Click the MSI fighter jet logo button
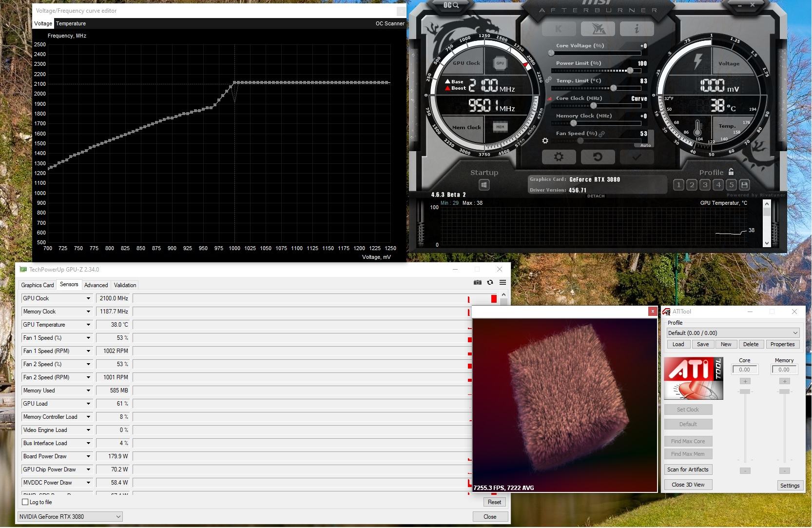Image resolution: width=812 pixels, height=528 pixels. point(598,29)
